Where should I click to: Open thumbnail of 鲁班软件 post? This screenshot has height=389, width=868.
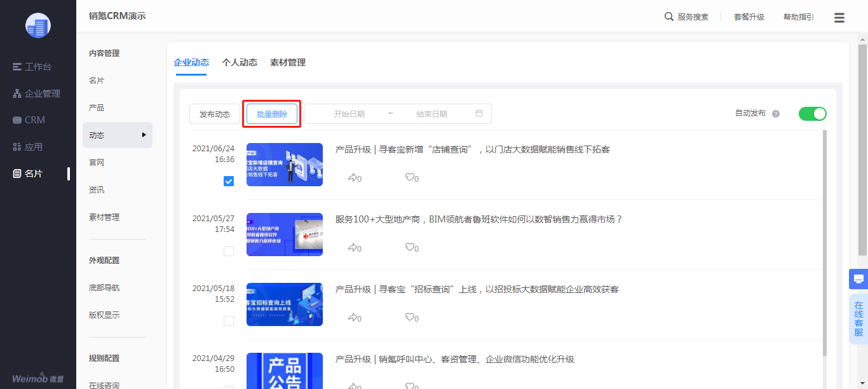[285, 235]
